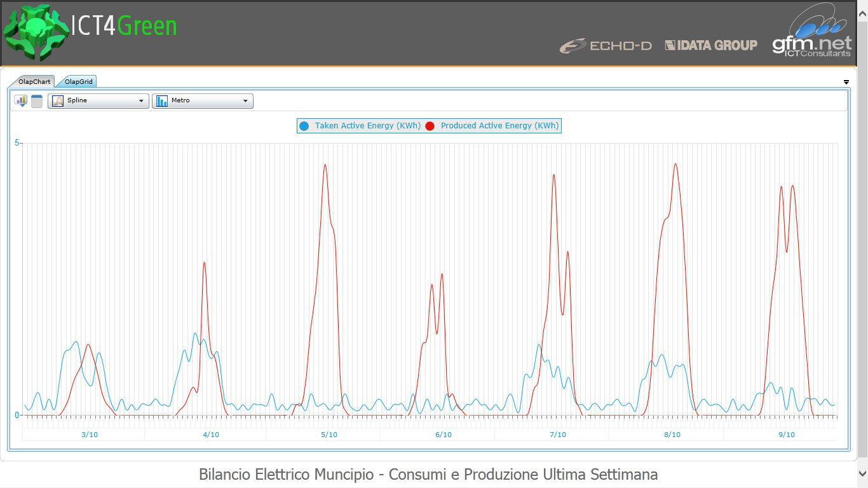Click the Spline chart type icon
Viewport: 868px width, 488px height.
(58, 101)
